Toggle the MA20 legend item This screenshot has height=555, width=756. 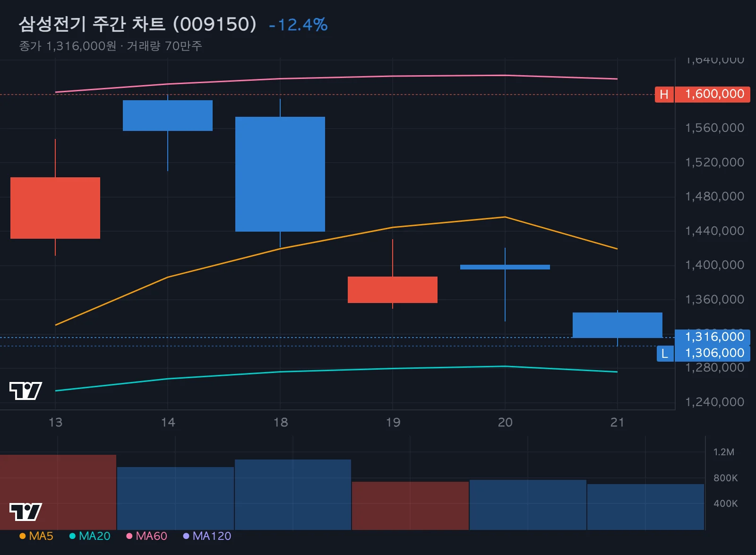tap(90, 536)
